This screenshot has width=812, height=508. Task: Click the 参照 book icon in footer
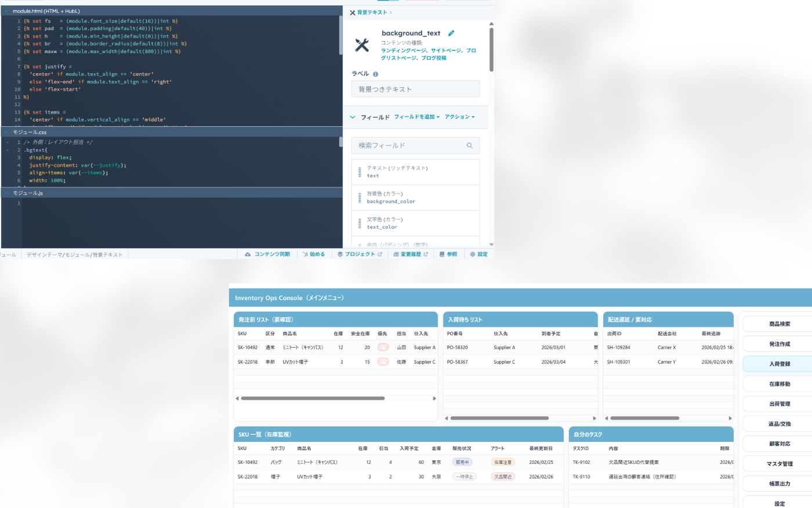pos(442,254)
